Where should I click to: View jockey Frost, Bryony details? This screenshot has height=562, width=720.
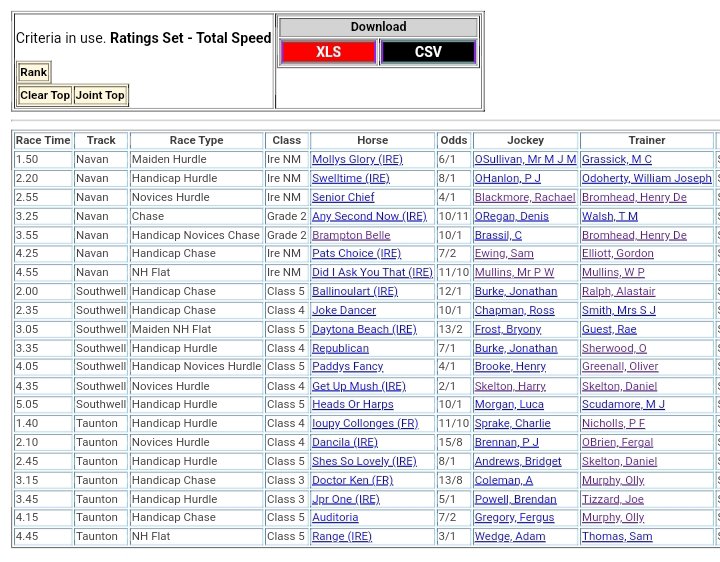pyautogui.click(x=509, y=330)
